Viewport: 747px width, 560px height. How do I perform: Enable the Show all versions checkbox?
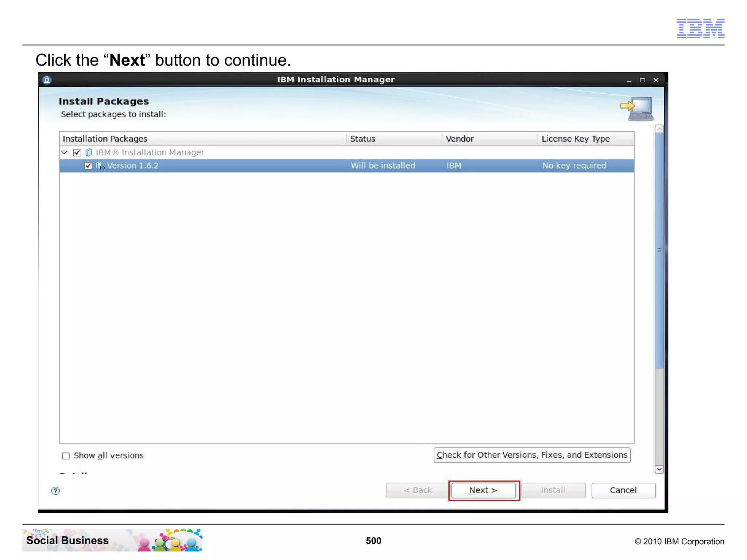point(66,456)
